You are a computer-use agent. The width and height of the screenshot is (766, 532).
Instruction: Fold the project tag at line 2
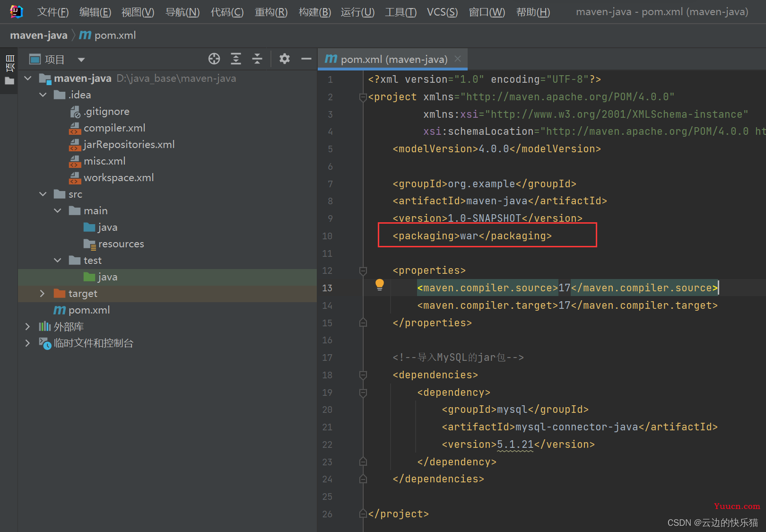click(363, 97)
